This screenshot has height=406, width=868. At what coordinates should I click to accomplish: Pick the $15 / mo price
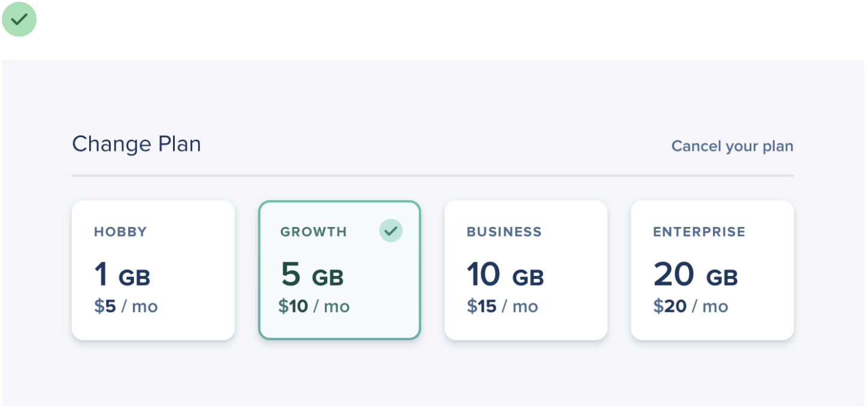502,307
